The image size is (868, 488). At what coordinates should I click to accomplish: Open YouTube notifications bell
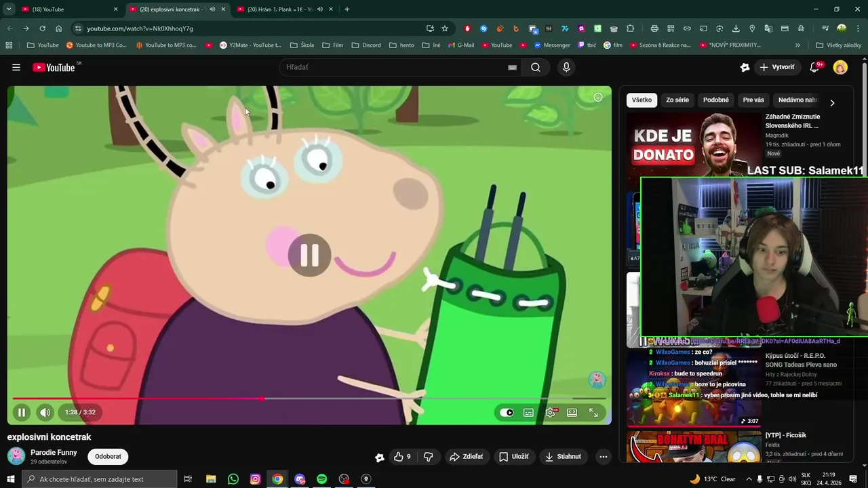[816, 67]
